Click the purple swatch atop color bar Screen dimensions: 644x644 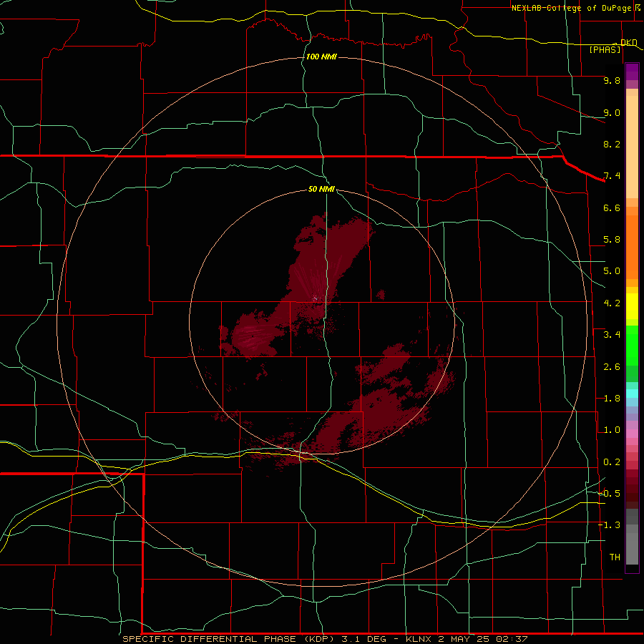(x=632, y=72)
